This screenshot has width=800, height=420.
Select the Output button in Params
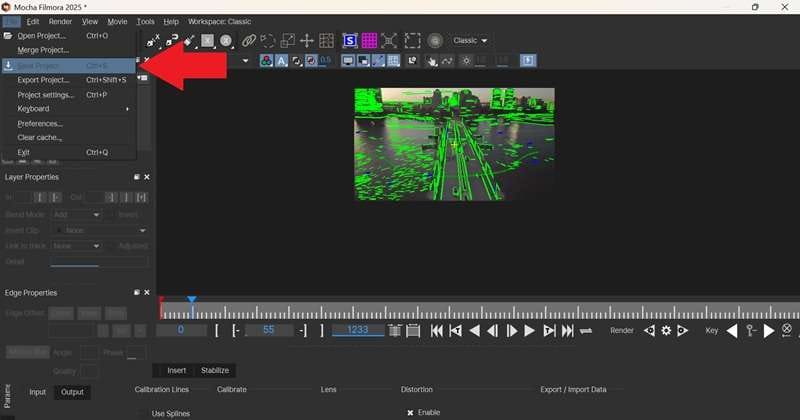[x=72, y=392]
